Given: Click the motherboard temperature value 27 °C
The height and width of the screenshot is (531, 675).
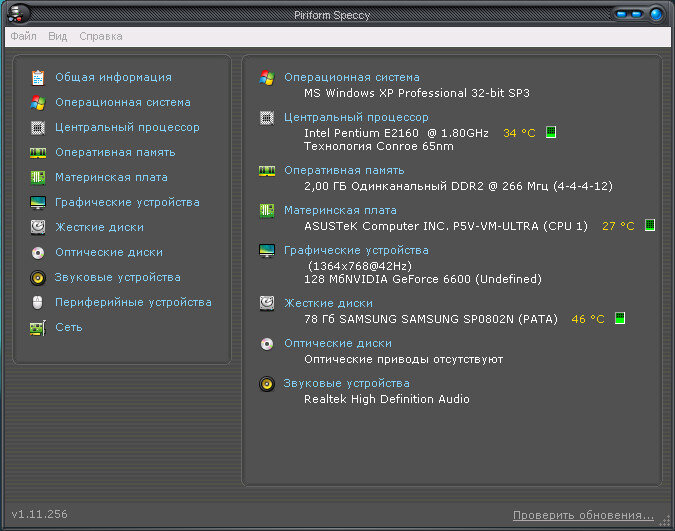Looking at the screenshot, I should coord(618,226).
